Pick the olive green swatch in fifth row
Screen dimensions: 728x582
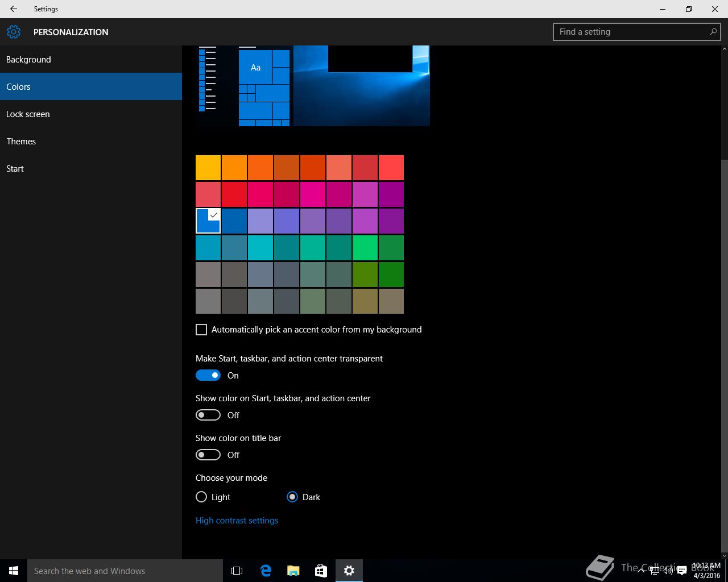point(365,275)
